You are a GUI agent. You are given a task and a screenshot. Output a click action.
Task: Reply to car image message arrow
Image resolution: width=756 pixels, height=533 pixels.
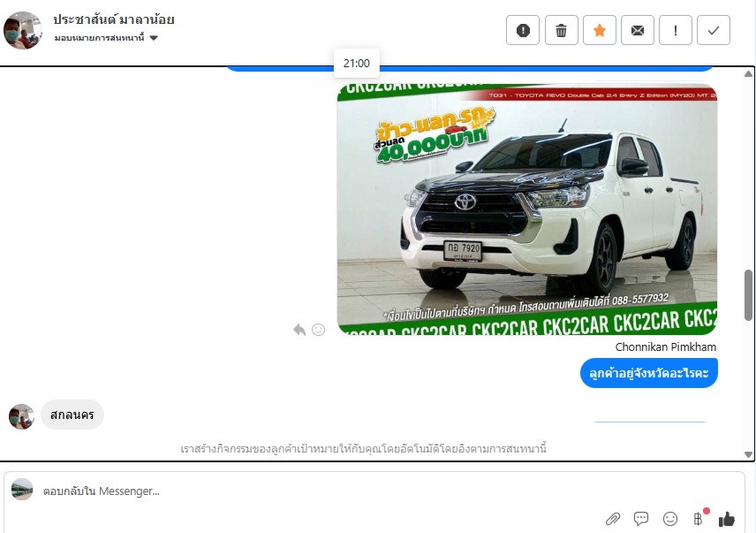click(x=299, y=330)
